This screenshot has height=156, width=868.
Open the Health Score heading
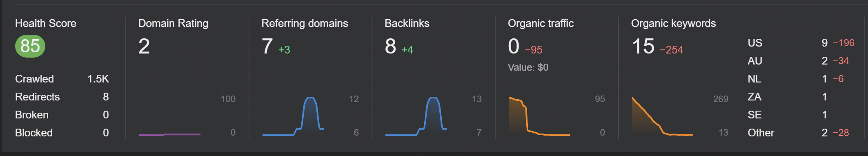46,23
